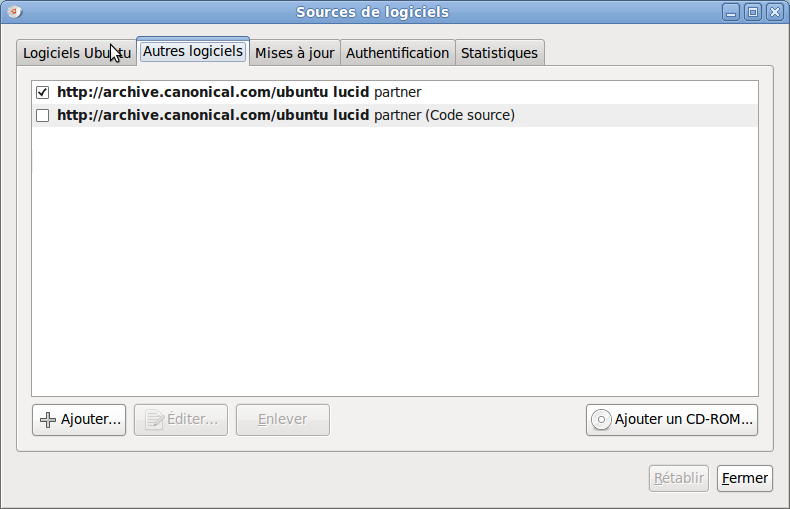Click the CD disc icon for adding a CD-ROM
This screenshot has width=790, height=509.
pyautogui.click(x=601, y=420)
